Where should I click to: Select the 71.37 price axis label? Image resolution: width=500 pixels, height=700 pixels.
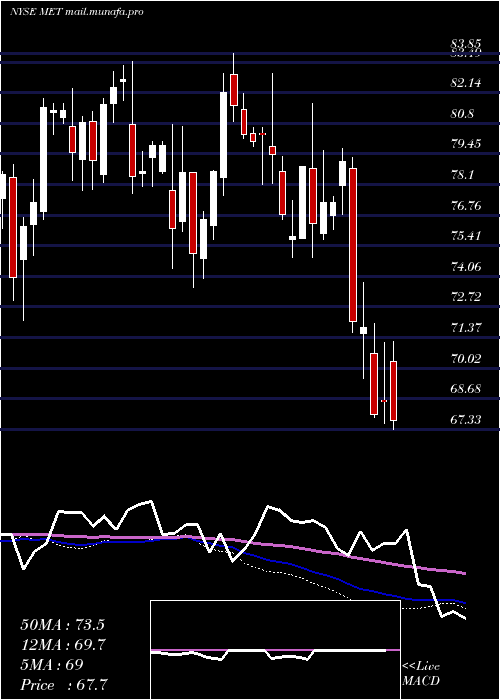click(x=466, y=328)
